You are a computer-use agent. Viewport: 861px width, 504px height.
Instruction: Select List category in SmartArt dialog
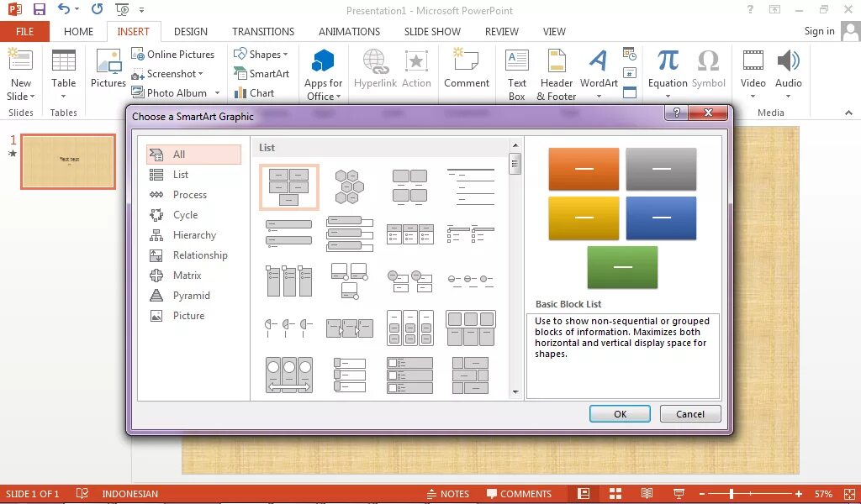(x=194, y=175)
